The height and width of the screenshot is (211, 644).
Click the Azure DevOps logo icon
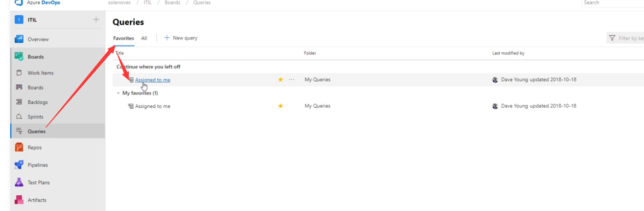[20, 2]
